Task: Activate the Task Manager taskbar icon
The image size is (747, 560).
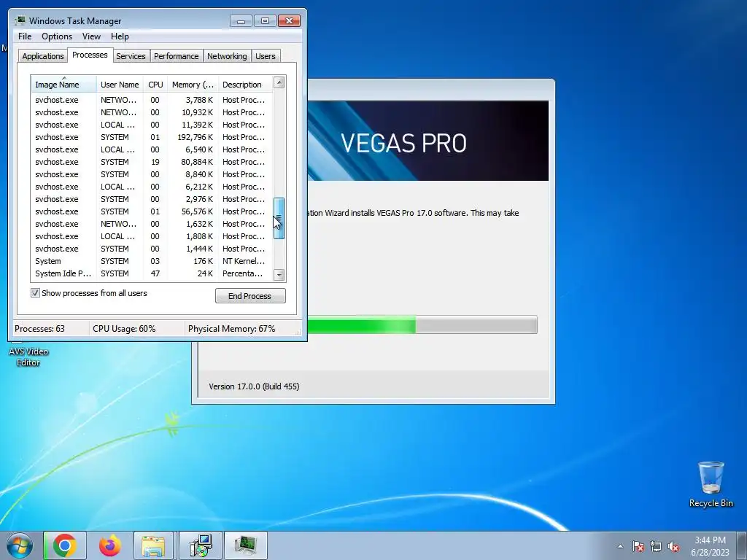Action: point(246,545)
